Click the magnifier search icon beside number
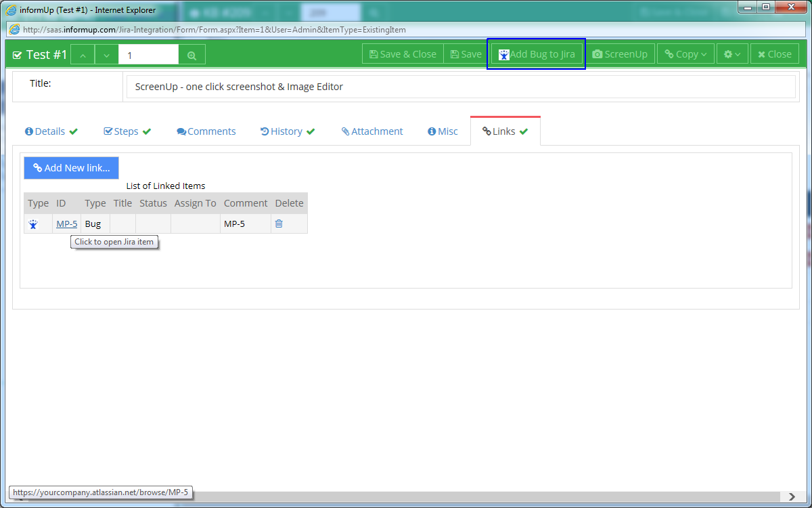This screenshot has height=508, width=812. (192, 55)
